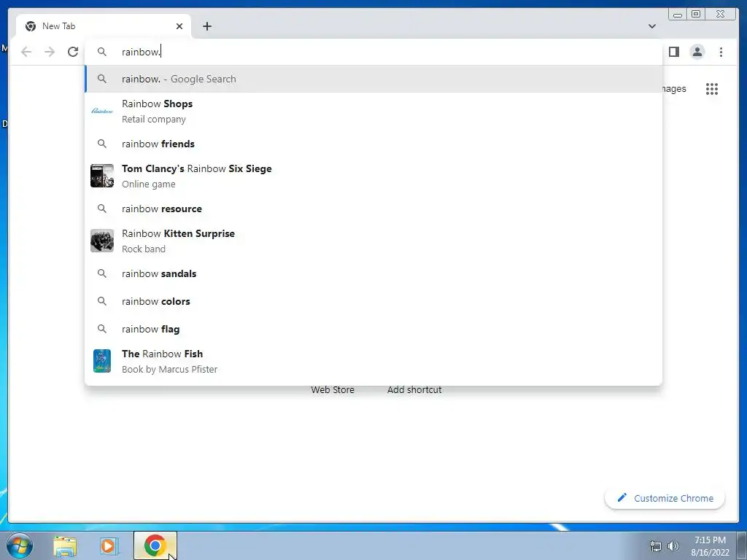Image resolution: width=747 pixels, height=560 pixels.
Task: Click the magnifier beside rainbow colors
Action: tap(102, 301)
